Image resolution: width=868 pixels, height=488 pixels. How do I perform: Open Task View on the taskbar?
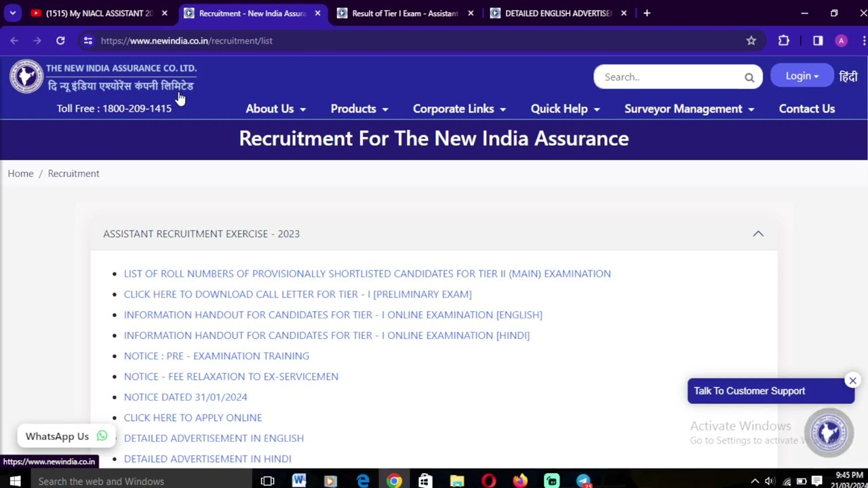click(267, 481)
